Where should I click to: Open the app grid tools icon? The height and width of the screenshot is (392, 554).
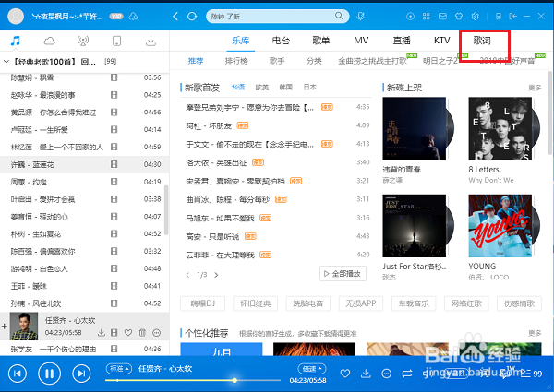tap(427, 17)
